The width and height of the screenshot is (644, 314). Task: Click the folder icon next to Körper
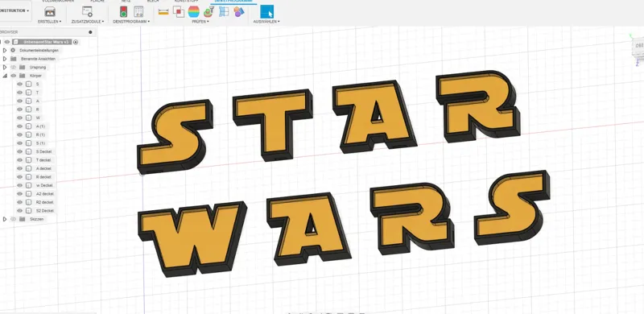23,76
